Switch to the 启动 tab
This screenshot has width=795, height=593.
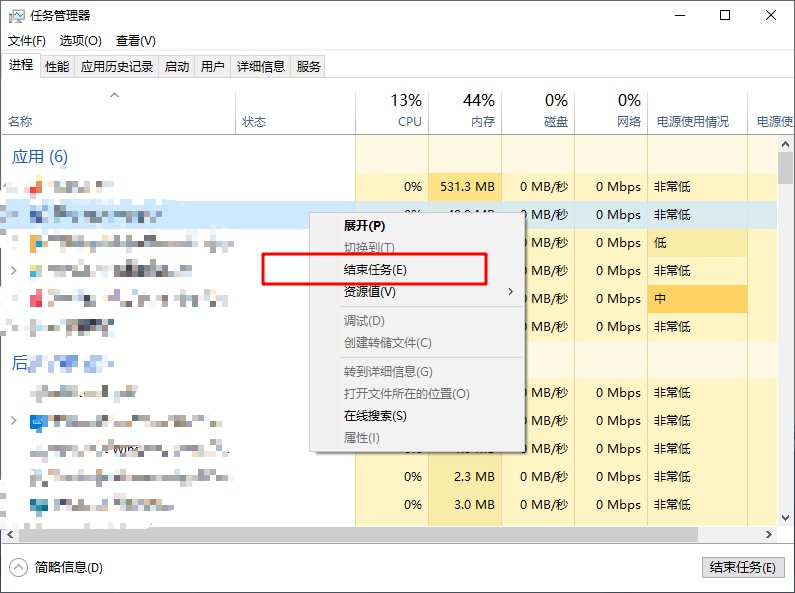point(176,67)
